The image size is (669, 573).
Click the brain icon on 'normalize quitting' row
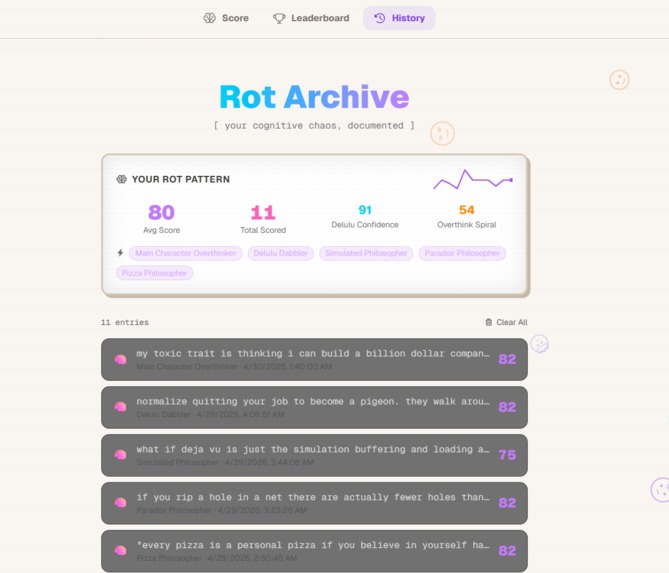(120, 407)
